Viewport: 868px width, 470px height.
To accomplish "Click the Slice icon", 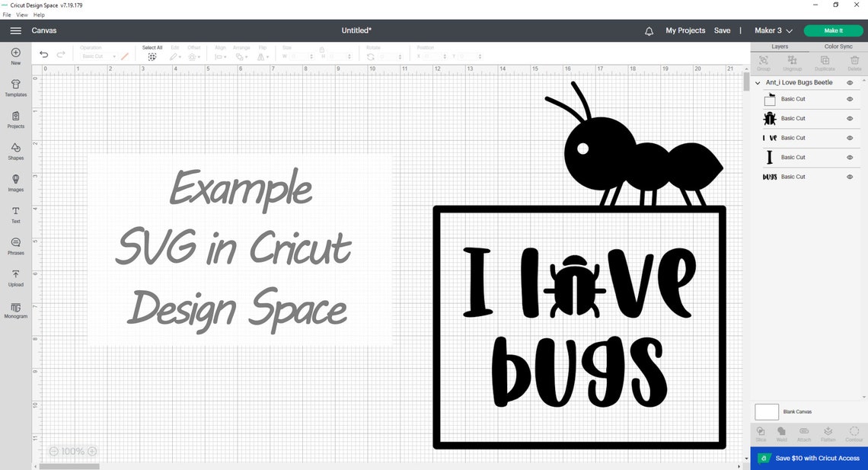I will pos(759,433).
